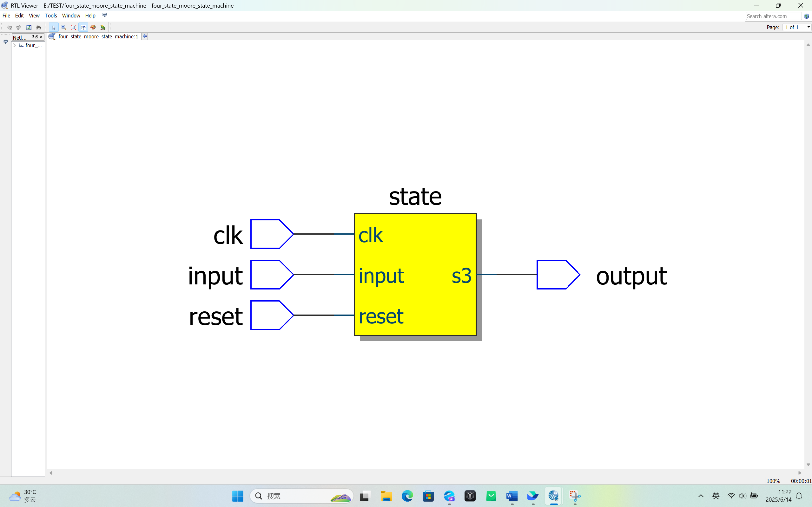
Task: Open Find with the binoculars icon
Action: pos(39,28)
